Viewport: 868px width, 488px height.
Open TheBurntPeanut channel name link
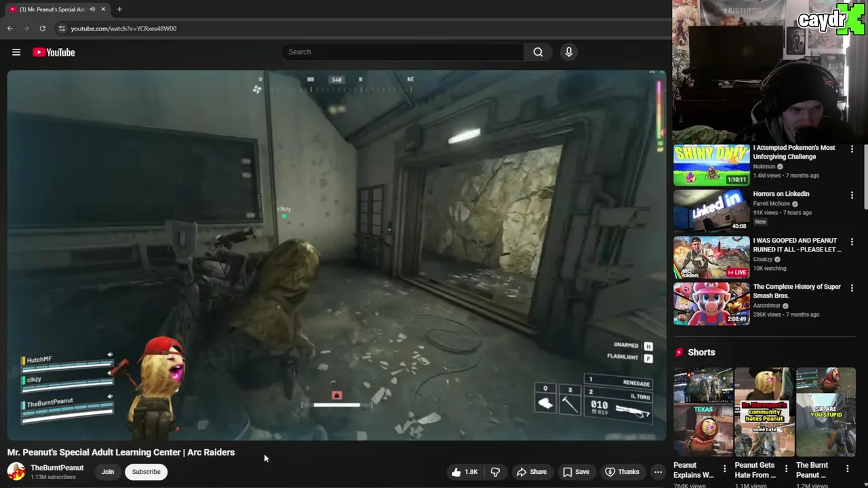pos(57,468)
